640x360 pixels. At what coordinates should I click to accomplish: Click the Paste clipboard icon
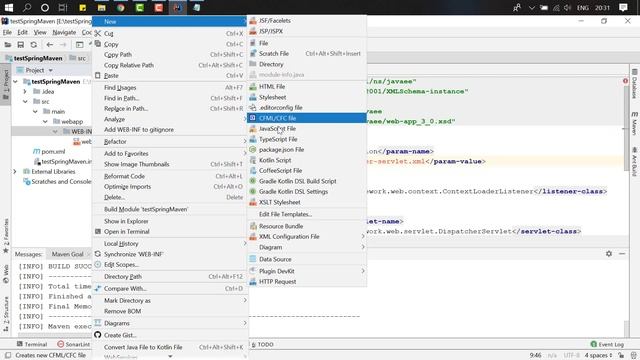[98, 76]
